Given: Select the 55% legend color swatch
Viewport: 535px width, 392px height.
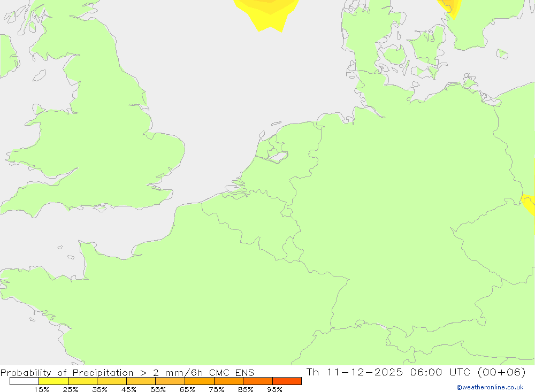Looking at the screenshot, I should click(x=170, y=381).
